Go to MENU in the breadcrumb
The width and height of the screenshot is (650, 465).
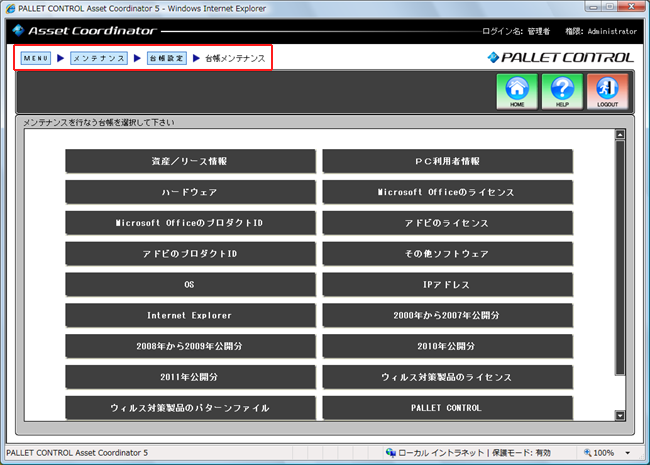click(36, 58)
